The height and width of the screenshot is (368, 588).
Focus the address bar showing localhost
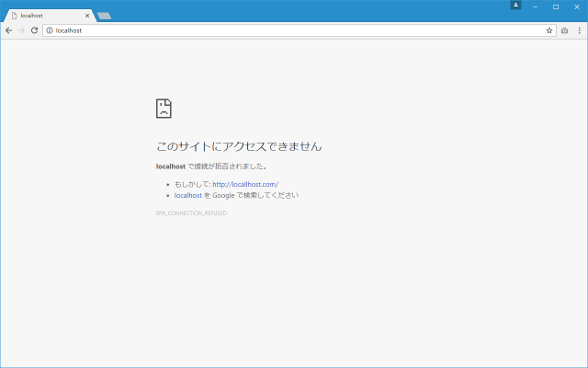point(276,30)
